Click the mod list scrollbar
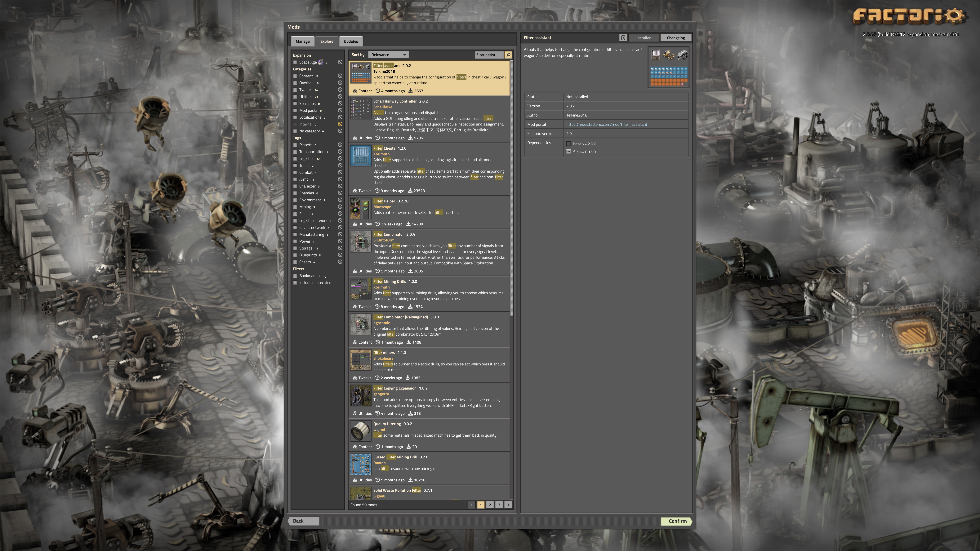Viewport: 980px width, 551px height. (x=512, y=188)
